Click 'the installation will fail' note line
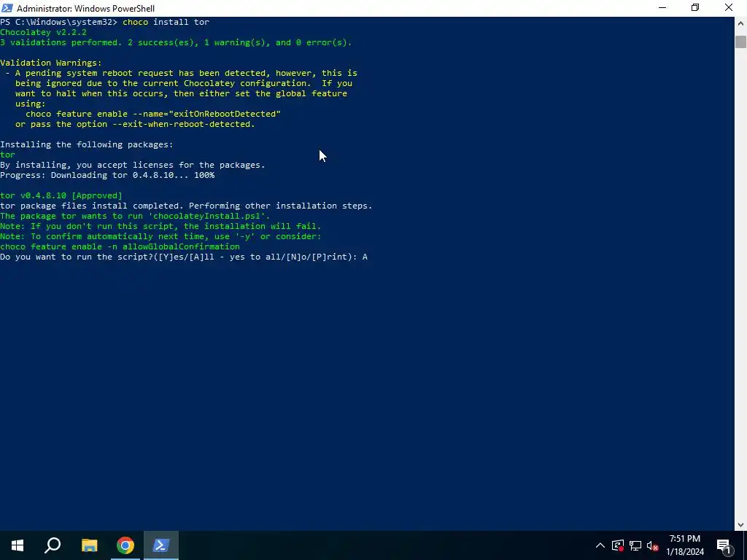The image size is (747, 560). tap(160, 226)
